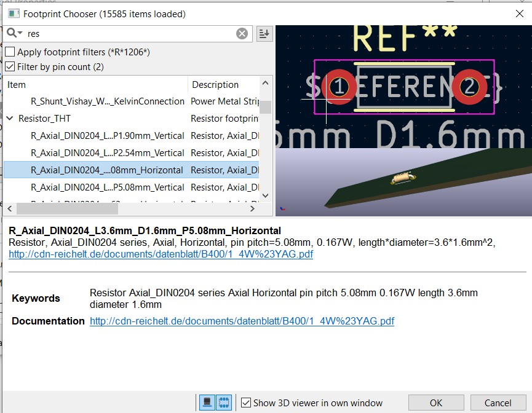Click the Footprint Chooser title bar icon
The image size is (532, 413).
pos(14,14)
